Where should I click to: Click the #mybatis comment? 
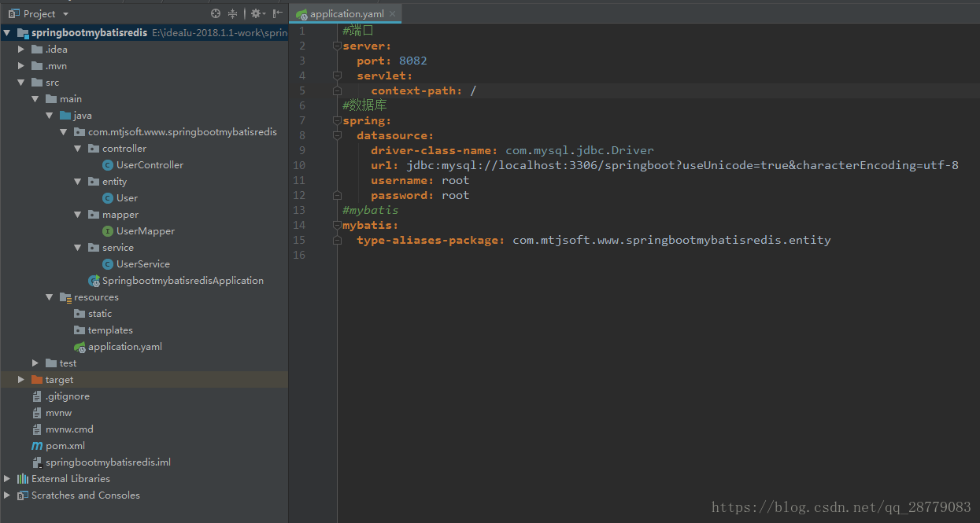point(371,210)
